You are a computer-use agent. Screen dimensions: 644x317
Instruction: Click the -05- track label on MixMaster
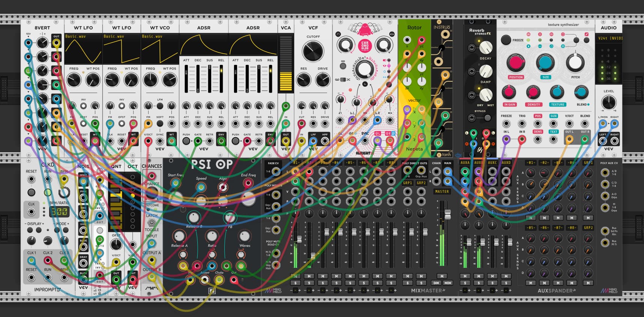350,163
